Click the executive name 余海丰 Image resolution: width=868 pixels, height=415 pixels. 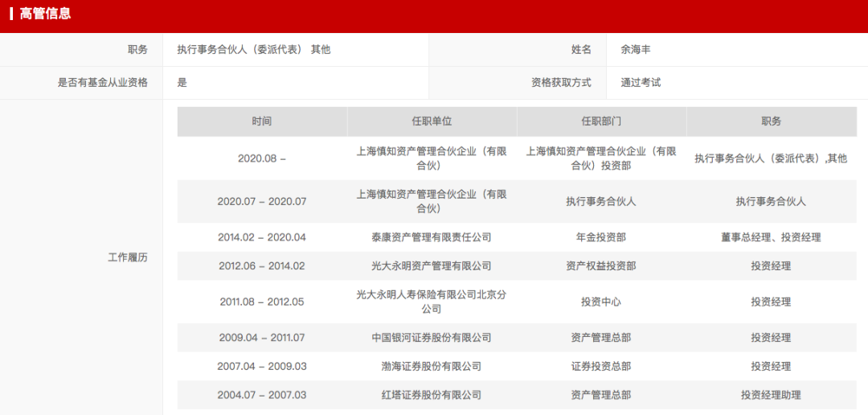click(x=635, y=49)
